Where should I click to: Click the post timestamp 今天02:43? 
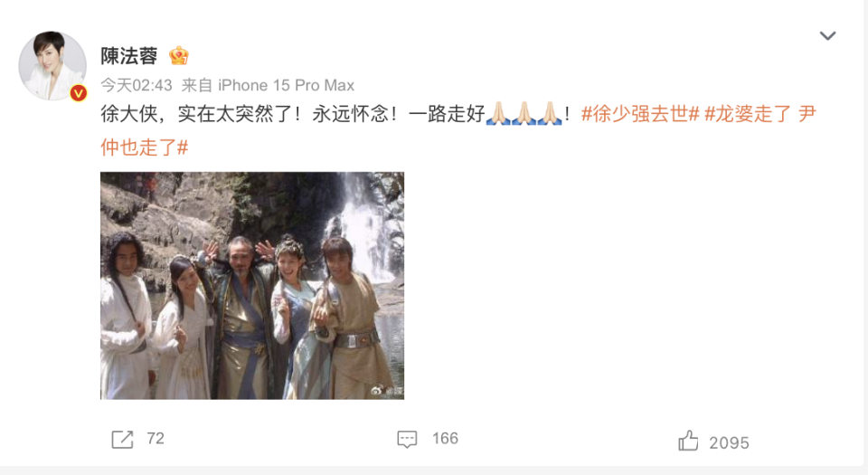click(x=137, y=85)
